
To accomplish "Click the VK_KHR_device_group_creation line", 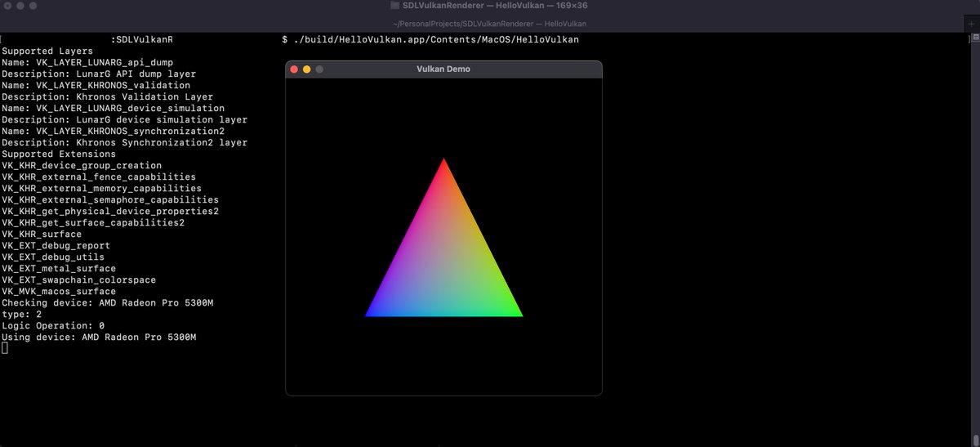I will (x=82, y=165).
